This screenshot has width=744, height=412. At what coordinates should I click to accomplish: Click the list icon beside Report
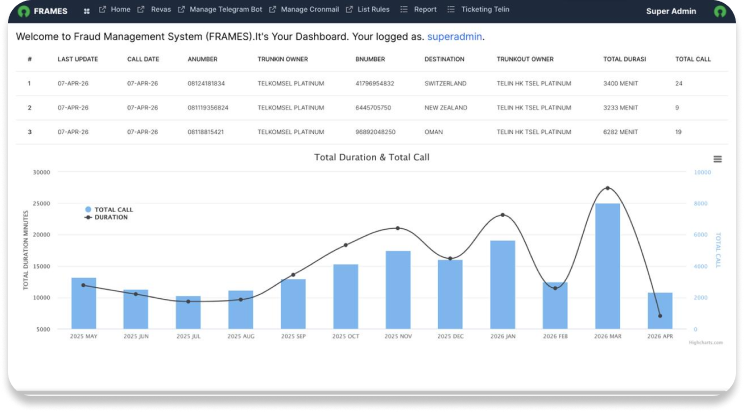click(x=403, y=9)
